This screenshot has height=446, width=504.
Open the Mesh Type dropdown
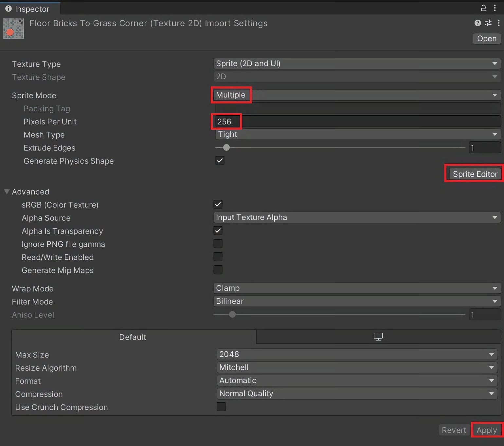pyautogui.click(x=358, y=134)
